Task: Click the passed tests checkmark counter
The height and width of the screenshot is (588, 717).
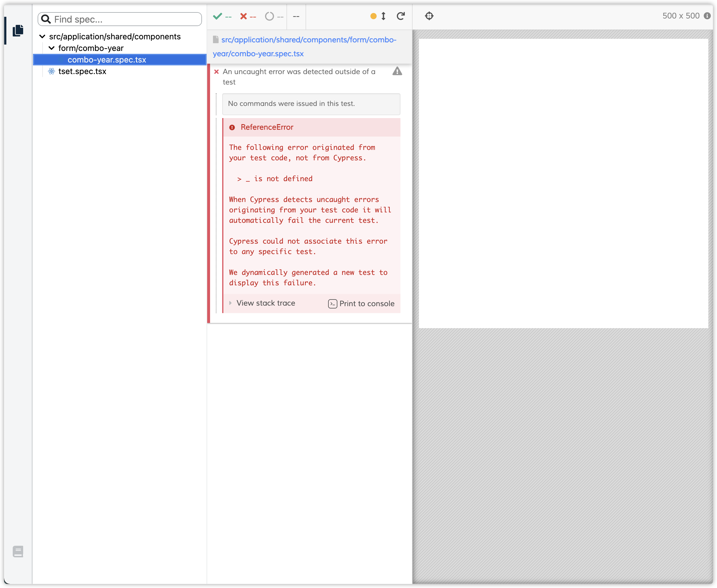Action: point(222,16)
